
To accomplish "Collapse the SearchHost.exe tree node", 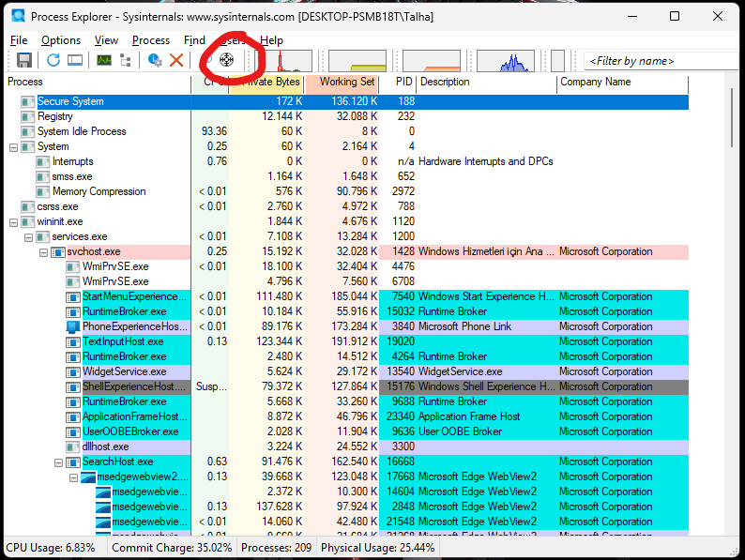I will point(58,462).
